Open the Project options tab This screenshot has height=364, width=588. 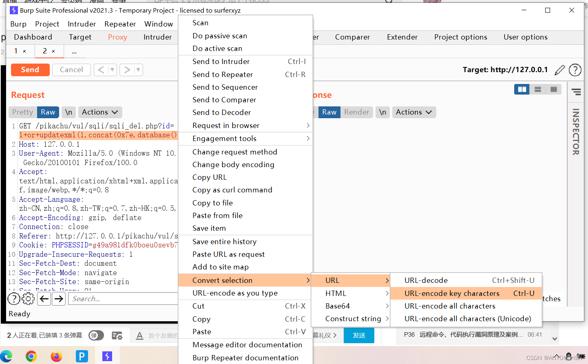(x=461, y=37)
